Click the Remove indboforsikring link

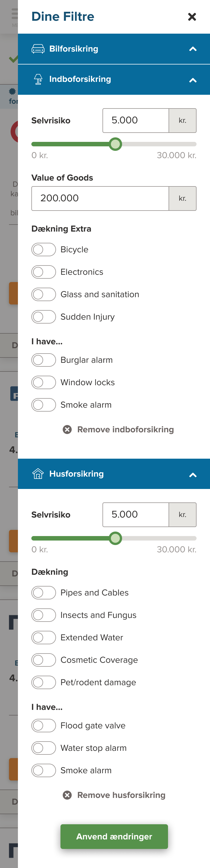(x=125, y=429)
